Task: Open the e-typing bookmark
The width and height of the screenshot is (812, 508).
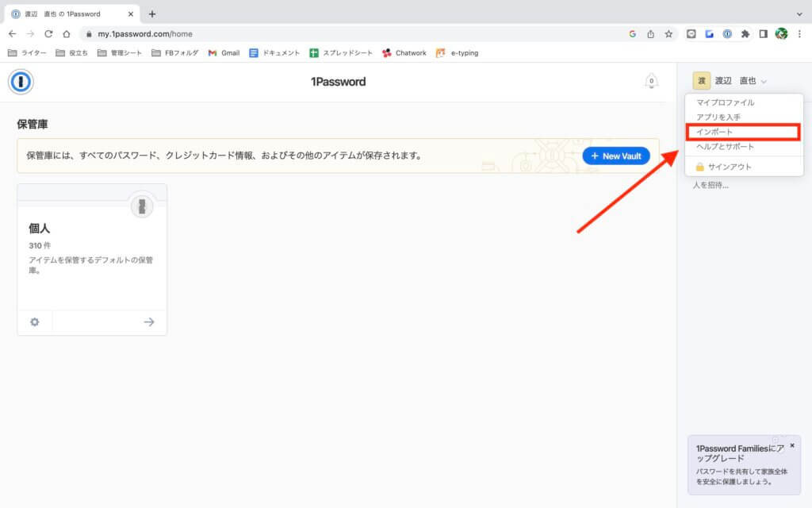Action: coord(458,53)
